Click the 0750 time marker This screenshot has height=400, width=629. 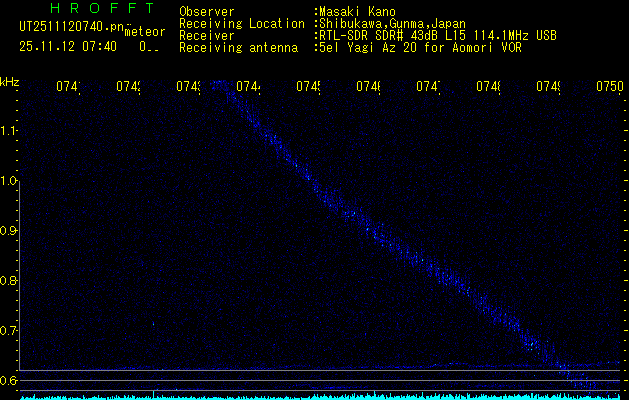(610, 87)
